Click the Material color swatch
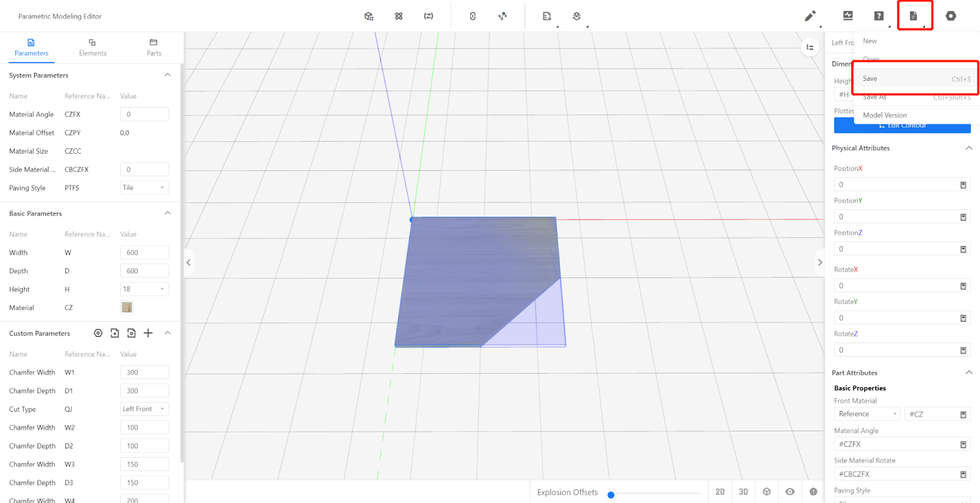 [127, 308]
